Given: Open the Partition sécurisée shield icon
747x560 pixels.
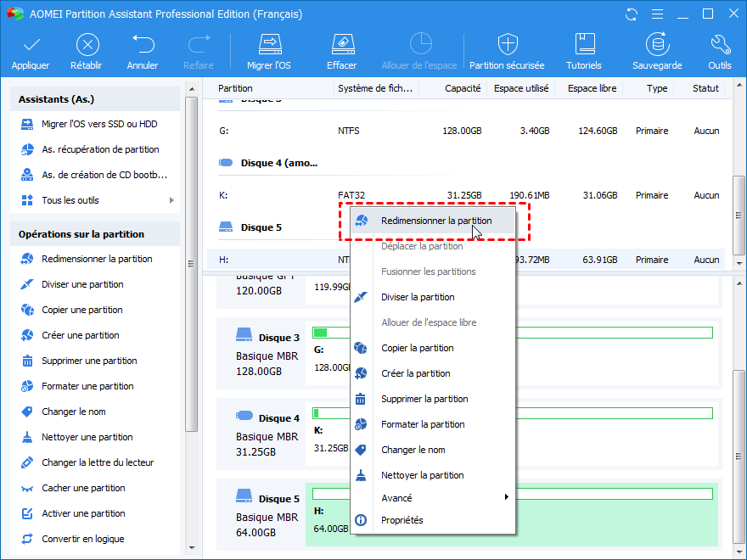Looking at the screenshot, I should 508,45.
